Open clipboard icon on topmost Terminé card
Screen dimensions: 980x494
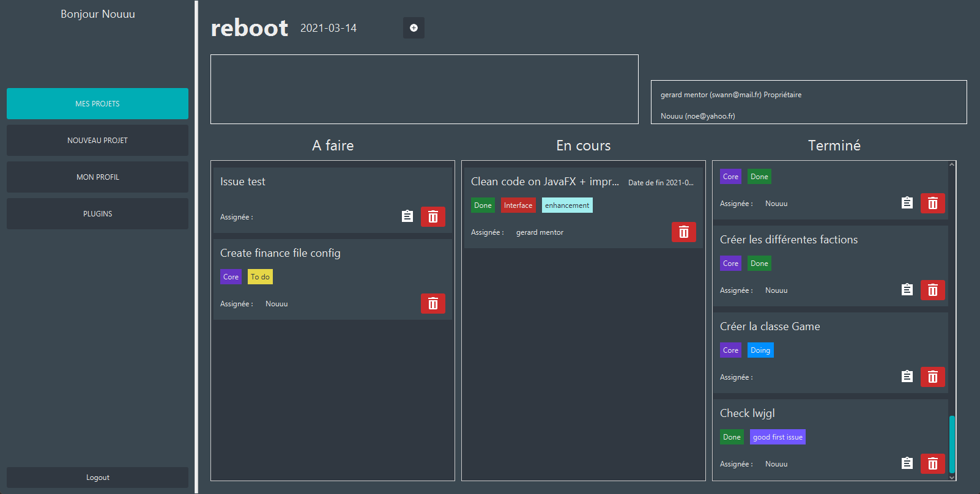(x=907, y=203)
